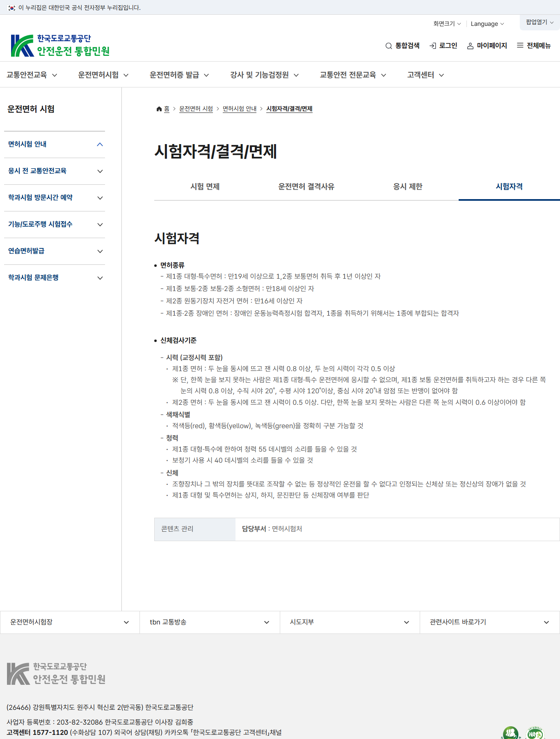The width and height of the screenshot is (560, 739).
Task: Click the 통합검색 magnifier icon
Action: point(389,46)
